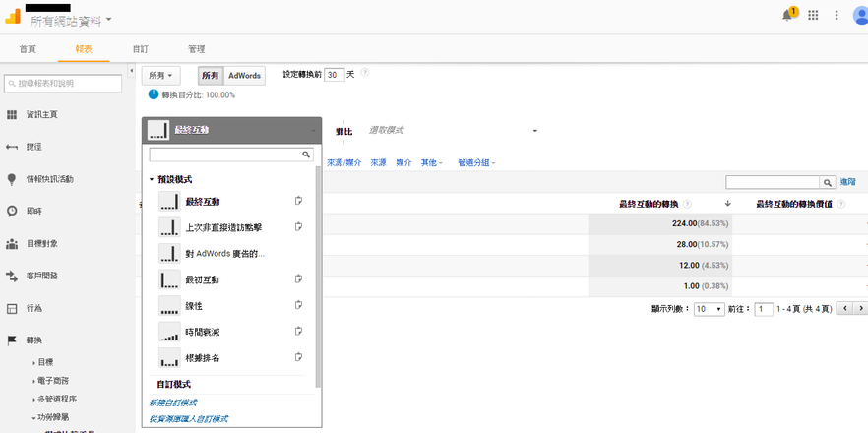This screenshot has height=433, width=868.
Task: Click the copy icon next to 線性 model
Action: [x=297, y=306]
